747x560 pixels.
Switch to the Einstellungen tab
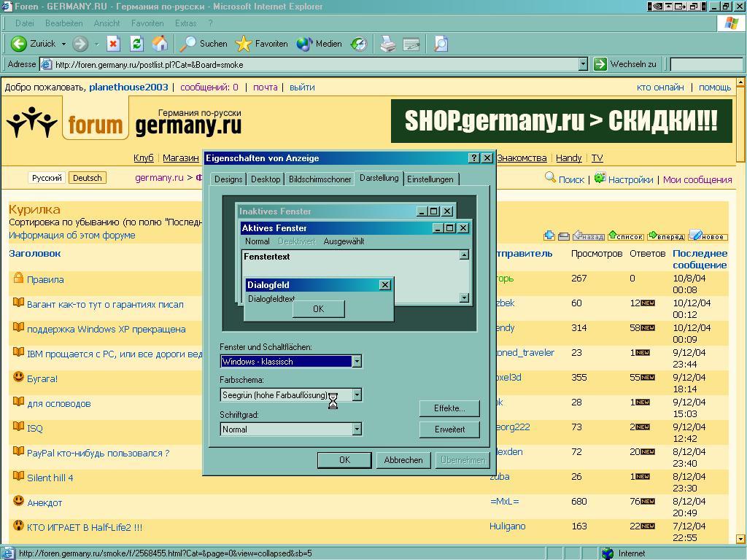click(430, 179)
